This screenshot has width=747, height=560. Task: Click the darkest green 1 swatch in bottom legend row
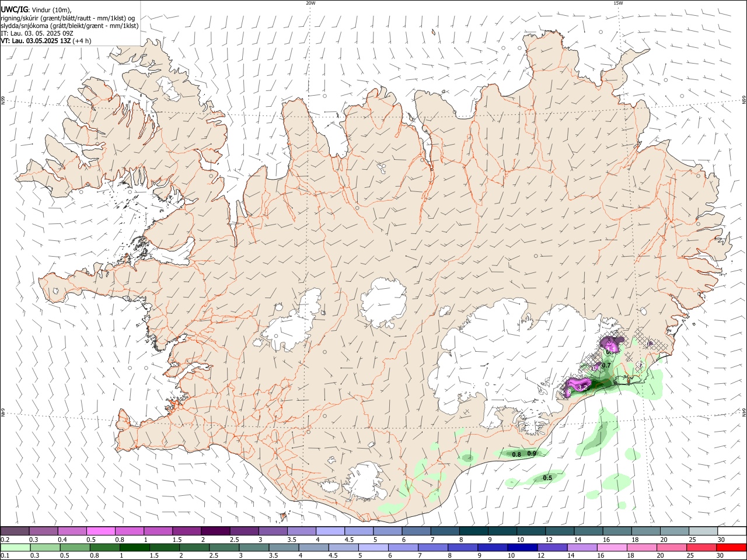[134, 547]
